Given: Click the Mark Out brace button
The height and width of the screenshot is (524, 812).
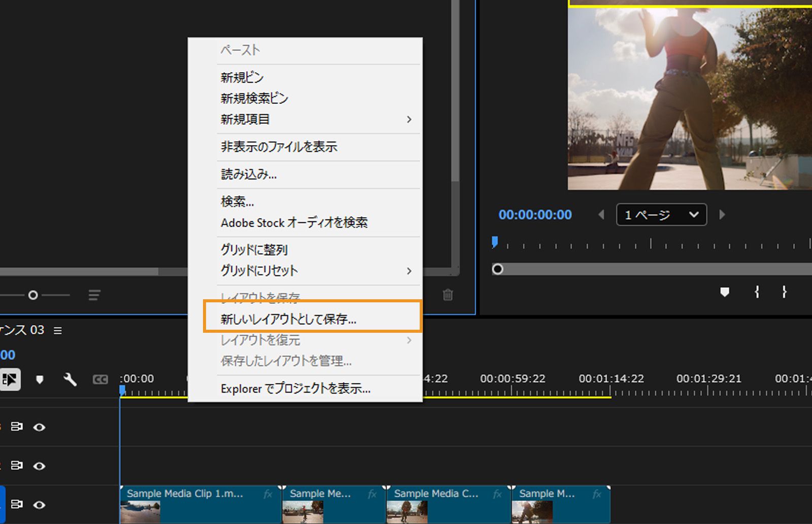Looking at the screenshot, I should pos(784,292).
